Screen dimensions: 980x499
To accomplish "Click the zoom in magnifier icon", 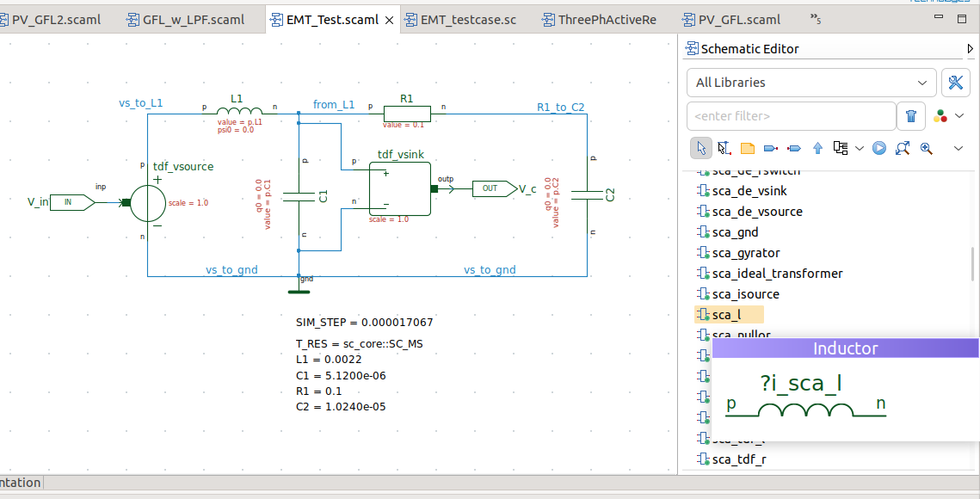I will tap(927, 148).
